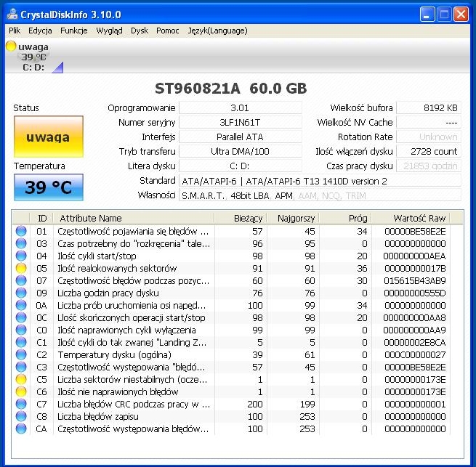Click the blue status icon for attribute C2
This screenshot has width=476, height=467.
pyautogui.click(x=21, y=354)
